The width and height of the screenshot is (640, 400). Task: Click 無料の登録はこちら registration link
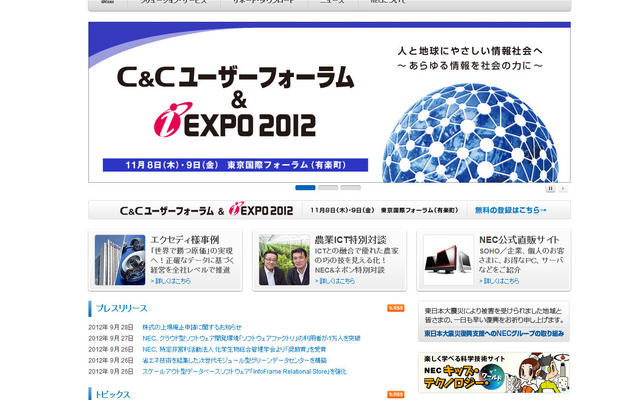tap(510, 210)
